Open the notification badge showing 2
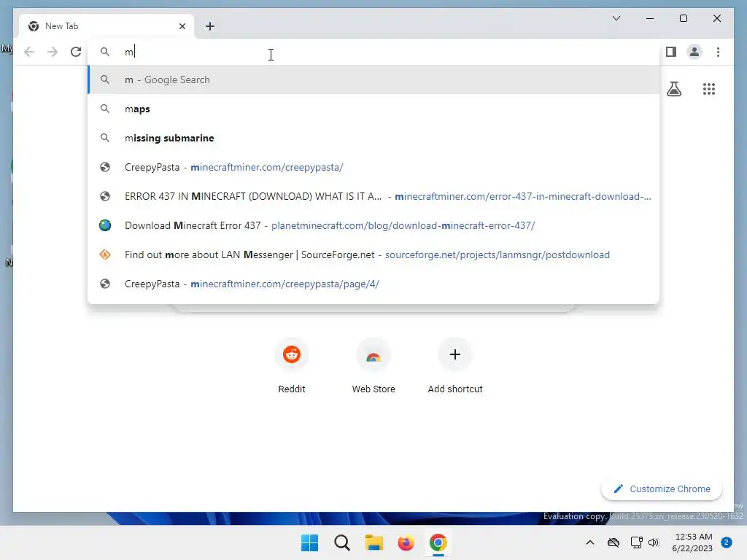This screenshot has height=560, width=747. coord(727,542)
